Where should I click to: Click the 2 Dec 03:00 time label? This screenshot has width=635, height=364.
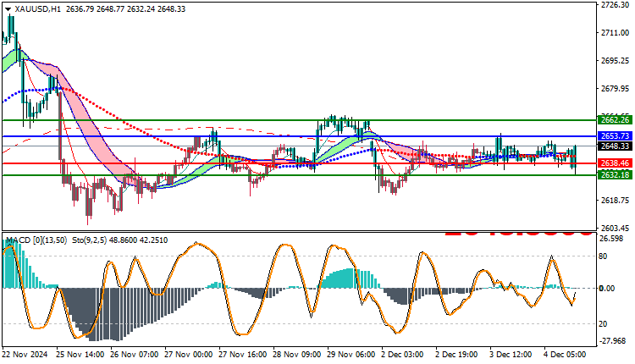tap(402, 355)
